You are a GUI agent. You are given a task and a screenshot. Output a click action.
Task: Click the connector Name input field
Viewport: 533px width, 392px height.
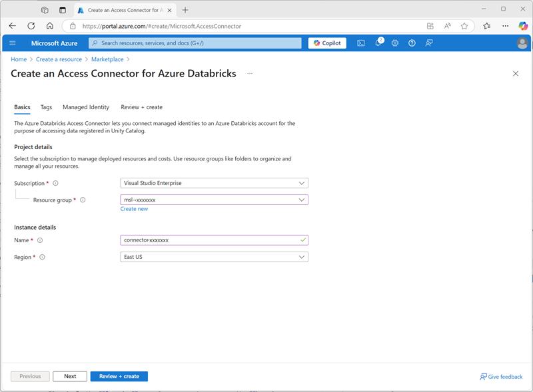214,240
